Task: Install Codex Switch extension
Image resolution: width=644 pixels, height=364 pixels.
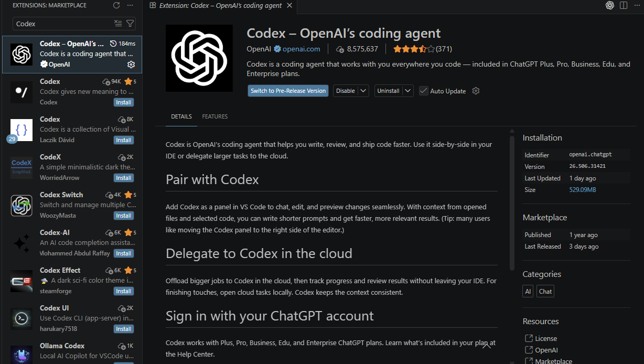Action: coord(124,216)
